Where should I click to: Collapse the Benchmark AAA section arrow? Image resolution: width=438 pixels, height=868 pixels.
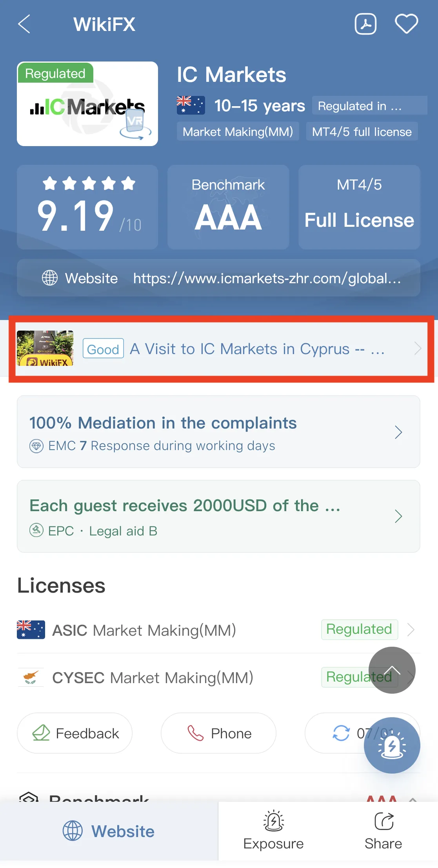click(413, 799)
